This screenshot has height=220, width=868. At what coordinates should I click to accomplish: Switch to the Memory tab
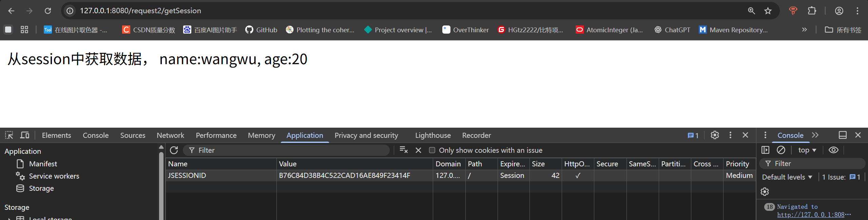point(262,135)
